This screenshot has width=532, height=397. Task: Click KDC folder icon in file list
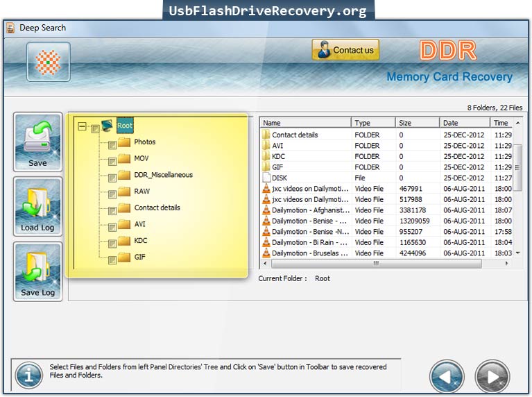pyautogui.click(x=266, y=156)
